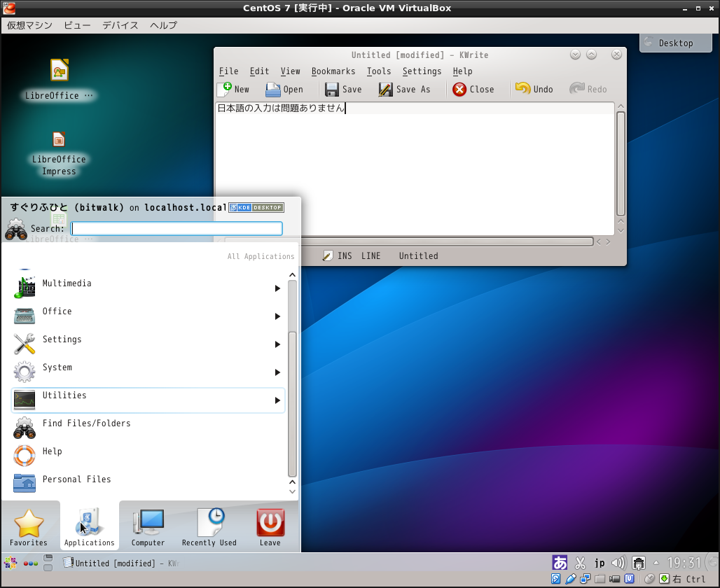Click the あ input method indicator
Viewport: 720px width, 588px height.
[559, 562]
